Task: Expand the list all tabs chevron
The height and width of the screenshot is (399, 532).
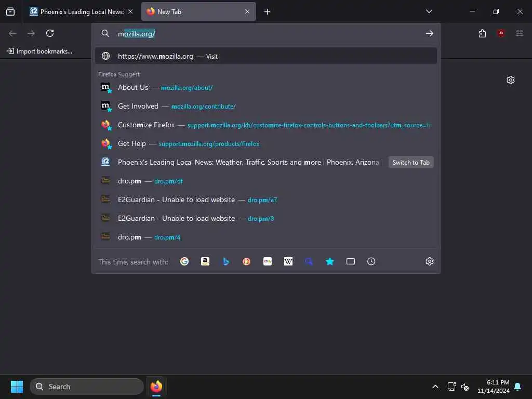Action: (429, 11)
